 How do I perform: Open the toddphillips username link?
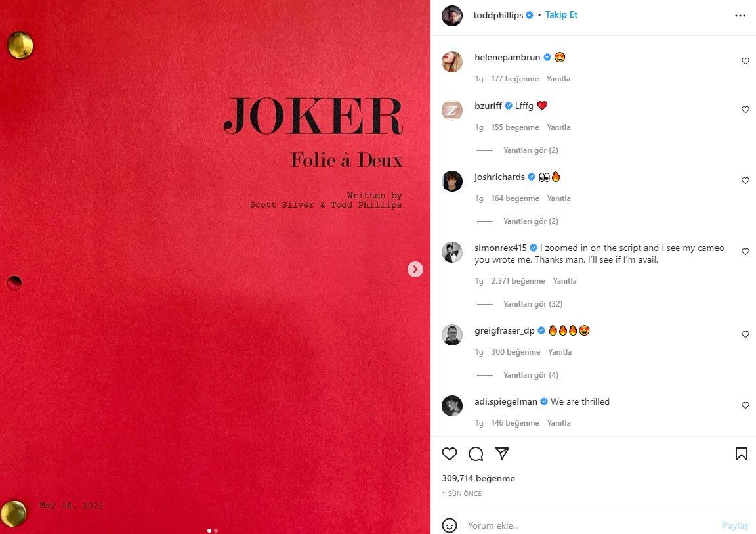(x=498, y=16)
